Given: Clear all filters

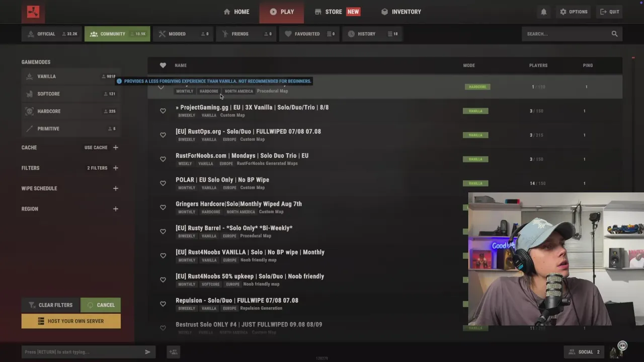Looking at the screenshot, I should coord(50,305).
